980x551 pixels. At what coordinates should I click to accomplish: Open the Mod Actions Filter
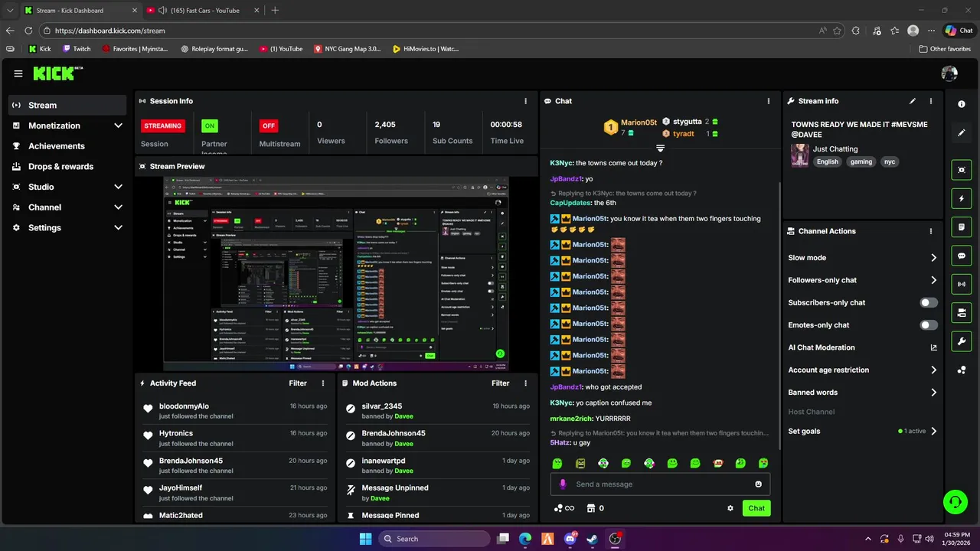click(500, 383)
